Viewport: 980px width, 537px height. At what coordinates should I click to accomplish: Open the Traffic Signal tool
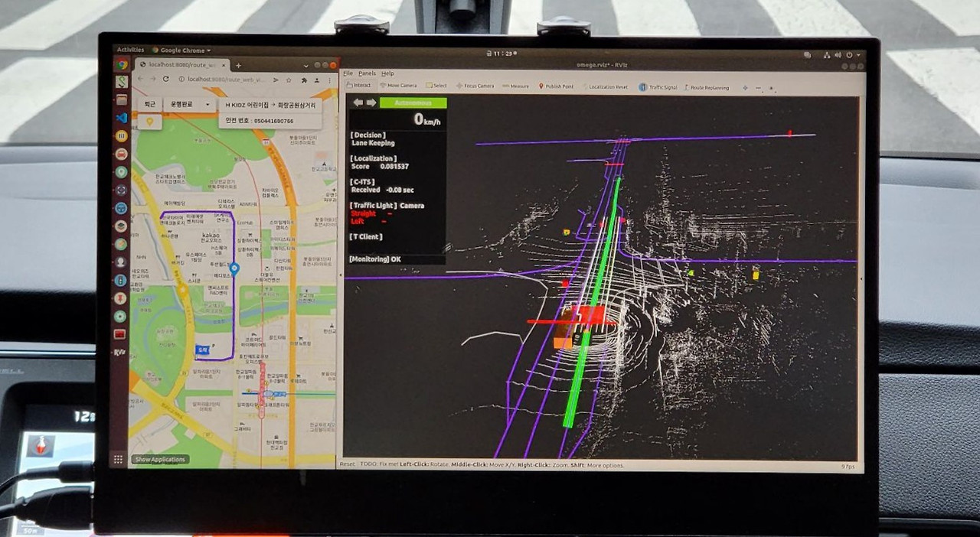click(658, 87)
